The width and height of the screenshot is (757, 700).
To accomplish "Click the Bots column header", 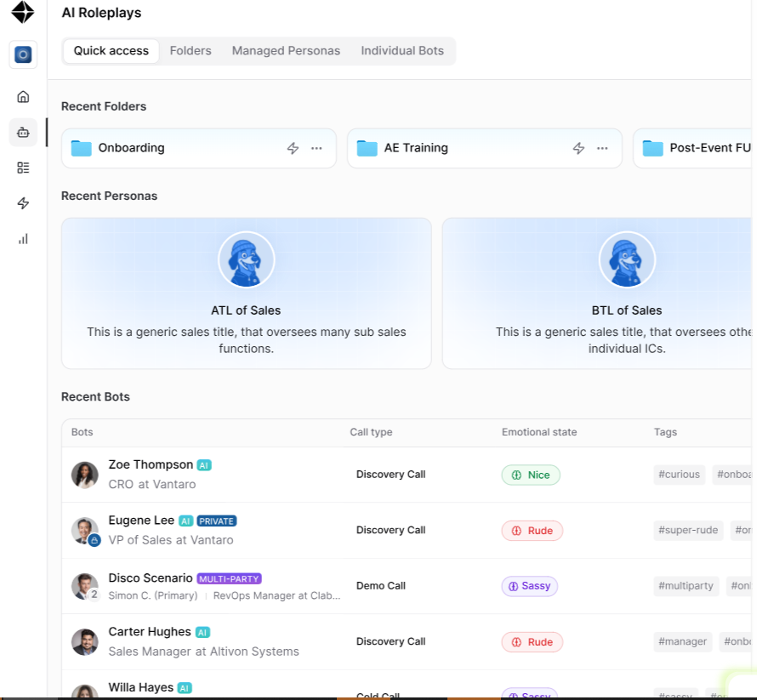I will (82, 432).
